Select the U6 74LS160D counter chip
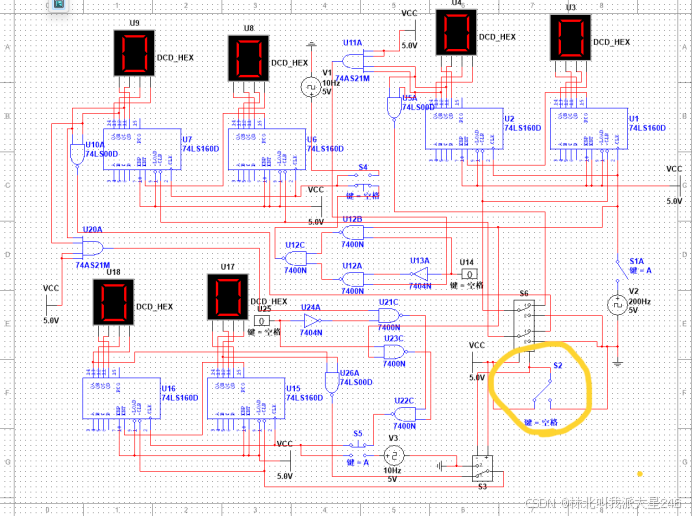The image size is (692, 517). click(x=267, y=149)
